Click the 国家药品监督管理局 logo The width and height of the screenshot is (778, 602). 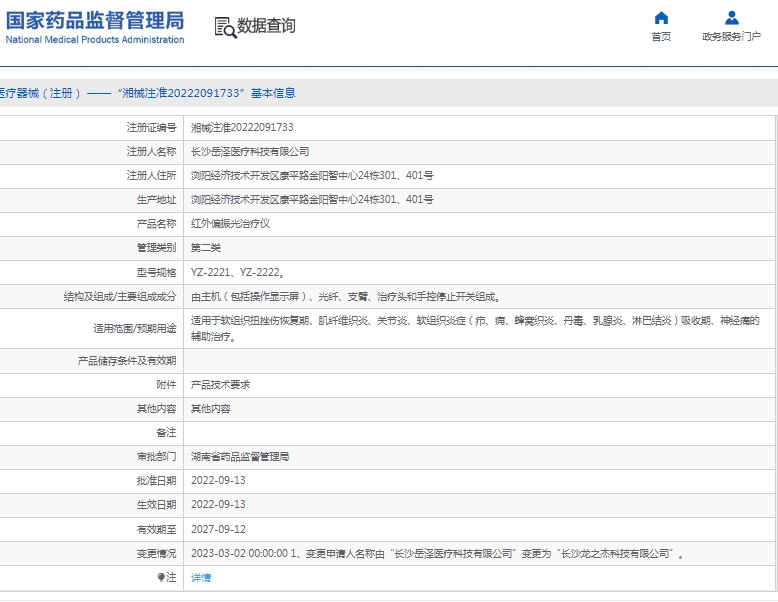tap(95, 21)
